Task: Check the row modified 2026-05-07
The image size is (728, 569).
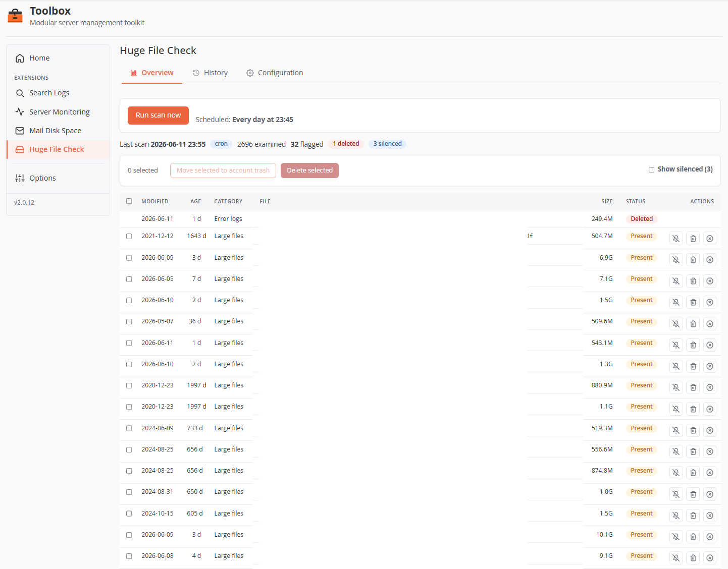Action: [129, 321]
